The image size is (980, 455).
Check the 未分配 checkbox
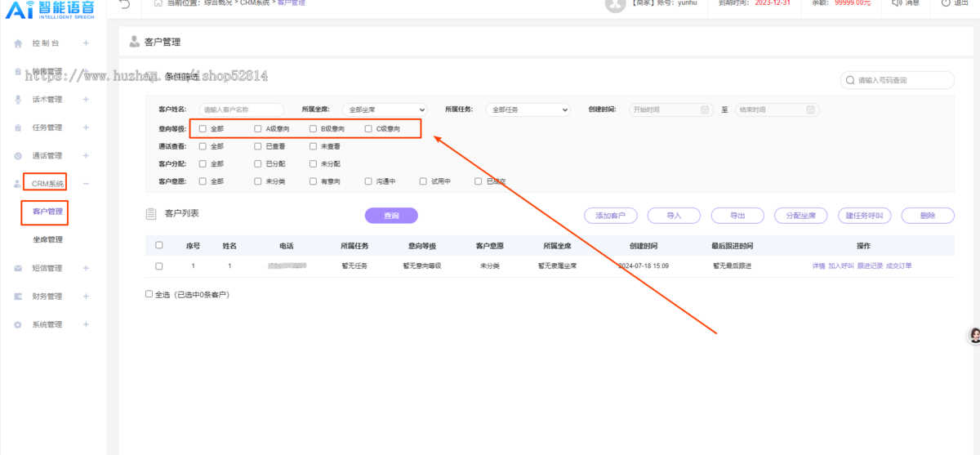point(313,163)
